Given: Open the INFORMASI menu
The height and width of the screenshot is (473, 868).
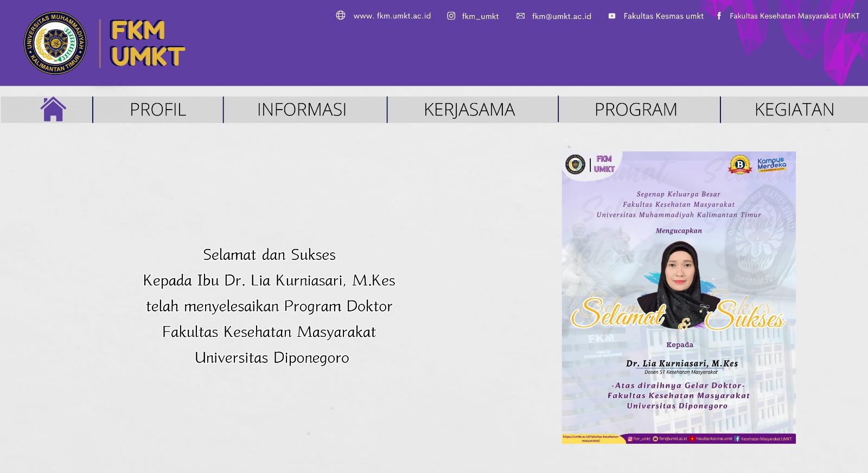Looking at the screenshot, I should tap(302, 110).
